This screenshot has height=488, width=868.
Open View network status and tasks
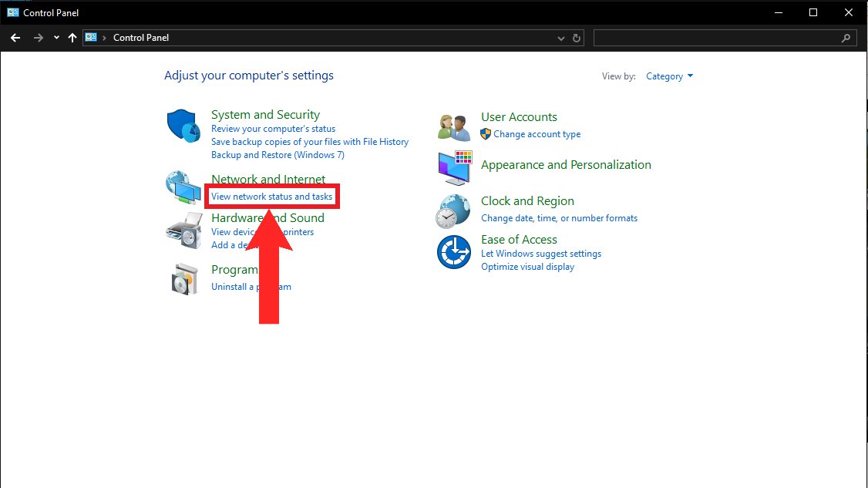(x=272, y=197)
